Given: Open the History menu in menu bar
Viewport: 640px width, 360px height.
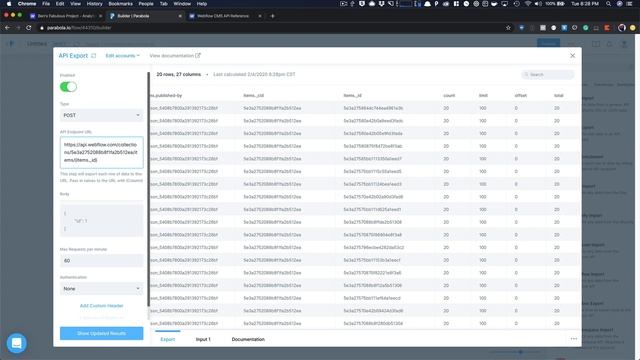Looking at the screenshot, I should [x=94, y=4].
